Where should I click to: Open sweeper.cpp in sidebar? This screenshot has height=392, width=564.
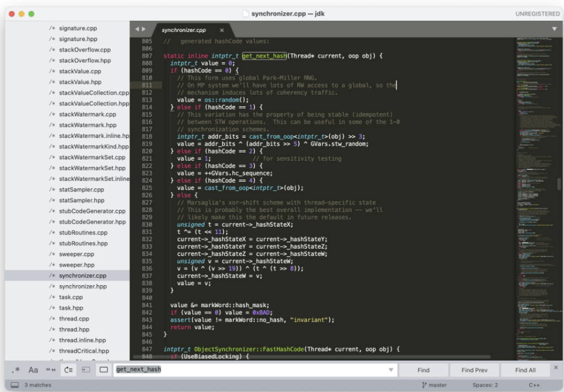click(77, 254)
